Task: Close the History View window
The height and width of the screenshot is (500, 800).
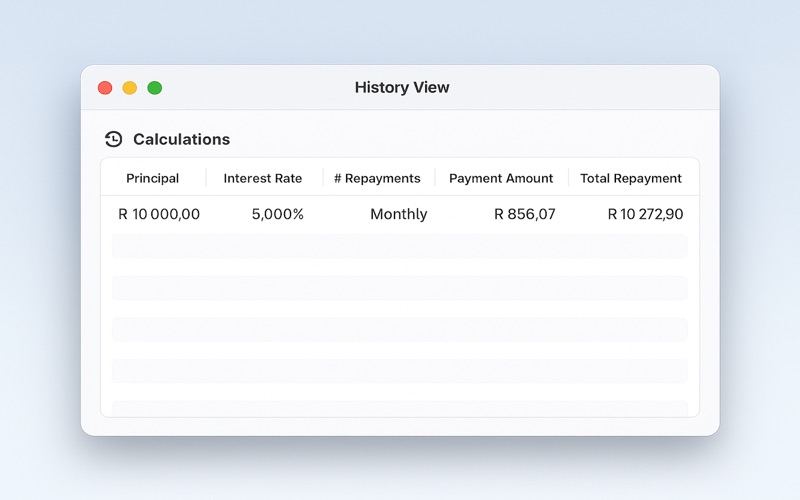Action: [x=105, y=88]
